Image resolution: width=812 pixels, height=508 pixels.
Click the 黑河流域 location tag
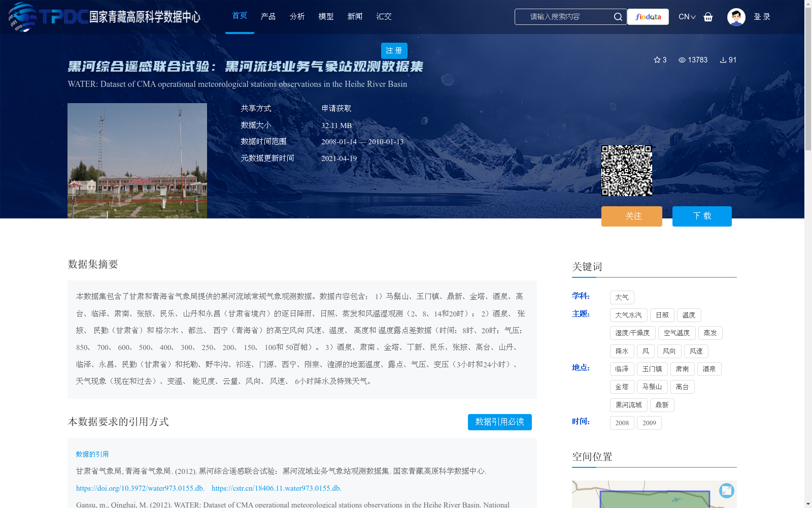pyautogui.click(x=629, y=405)
